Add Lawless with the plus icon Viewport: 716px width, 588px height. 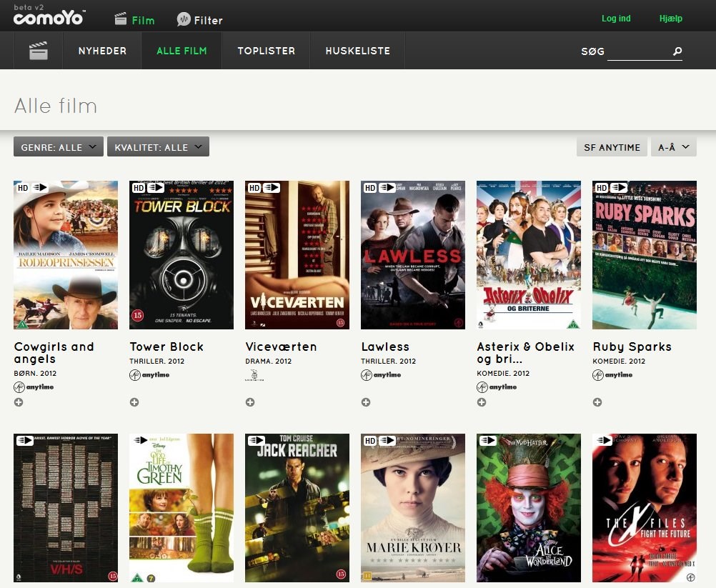(x=366, y=402)
